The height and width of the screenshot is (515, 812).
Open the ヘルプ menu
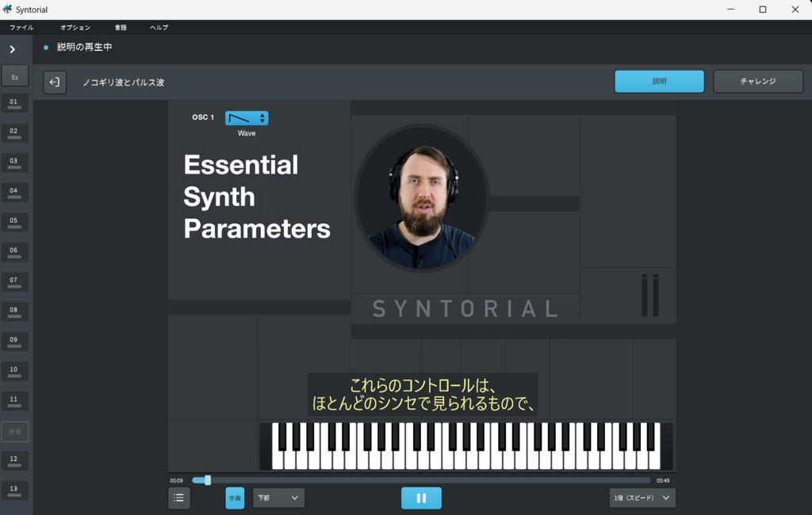click(159, 28)
